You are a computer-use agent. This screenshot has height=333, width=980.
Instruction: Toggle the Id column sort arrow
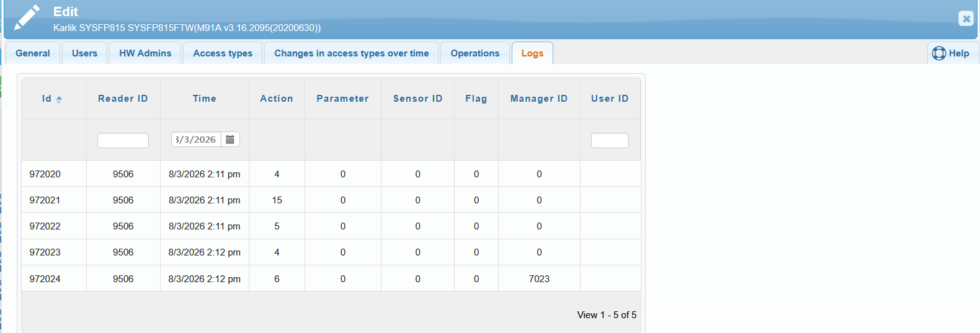click(59, 99)
